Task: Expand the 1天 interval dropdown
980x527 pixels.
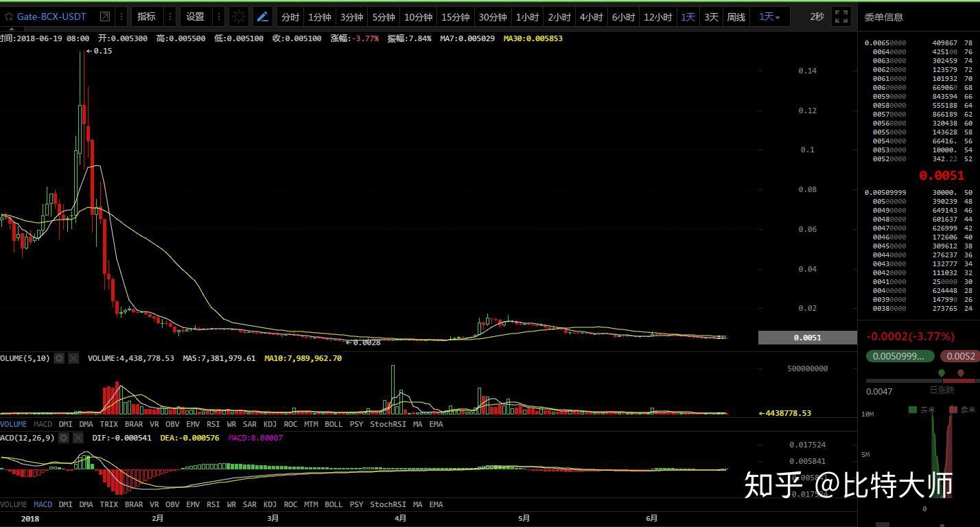Action: (x=769, y=17)
